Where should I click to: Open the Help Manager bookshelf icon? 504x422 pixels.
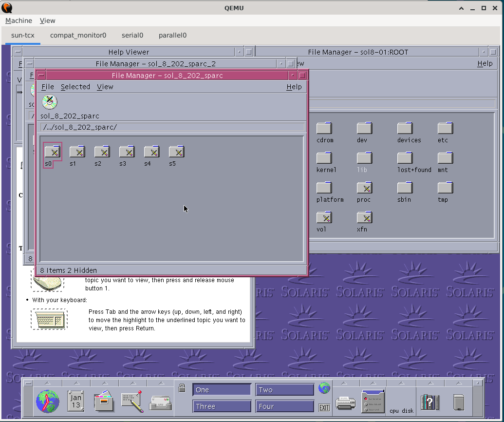pyautogui.click(x=430, y=402)
